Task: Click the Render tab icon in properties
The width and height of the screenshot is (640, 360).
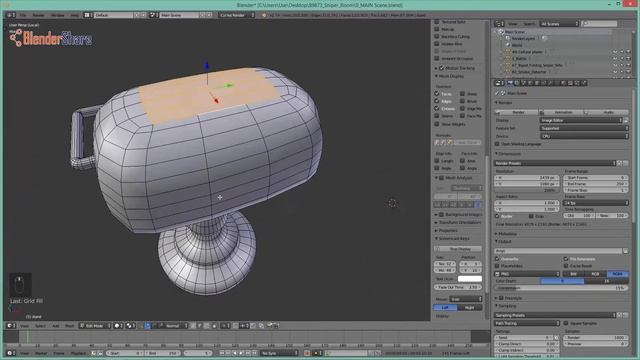Action: (510, 83)
